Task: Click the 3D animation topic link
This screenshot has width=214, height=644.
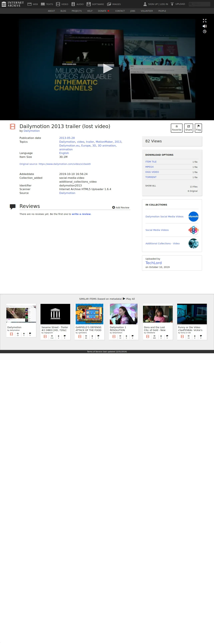Action: point(107,146)
